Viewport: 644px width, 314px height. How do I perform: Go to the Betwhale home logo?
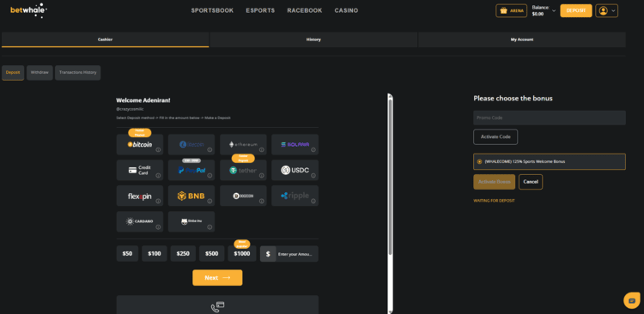28,10
